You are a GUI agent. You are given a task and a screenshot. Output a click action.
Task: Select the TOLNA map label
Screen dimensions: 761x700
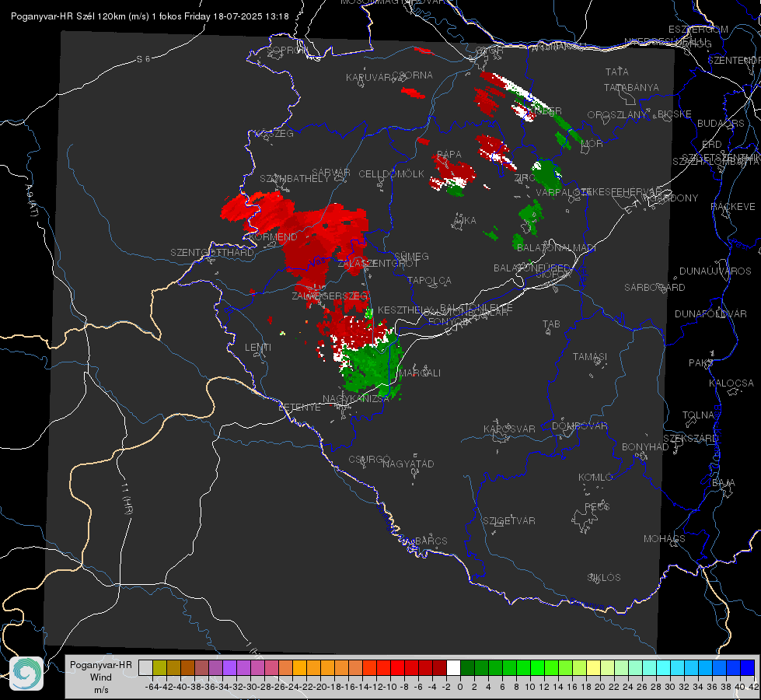698,415
